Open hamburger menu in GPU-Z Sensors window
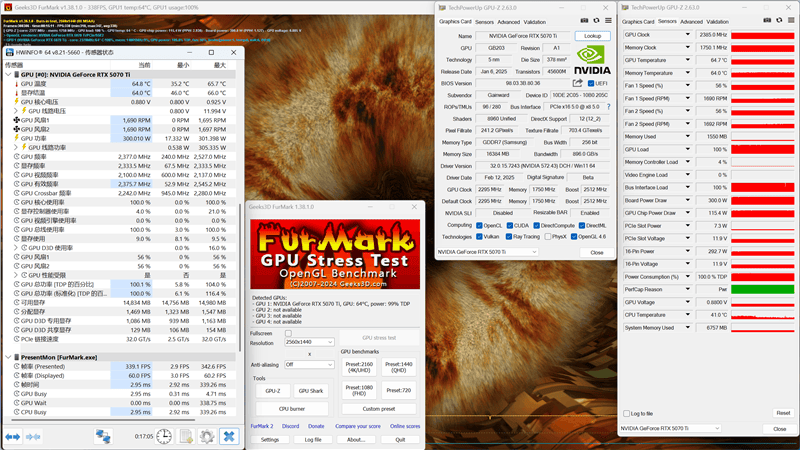Screen dimensions: 800x450 (x=791, y=20)
